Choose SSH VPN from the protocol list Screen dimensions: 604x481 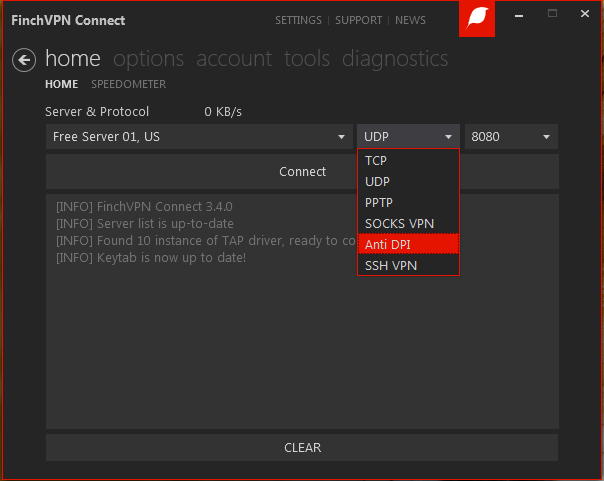[408, 265]
